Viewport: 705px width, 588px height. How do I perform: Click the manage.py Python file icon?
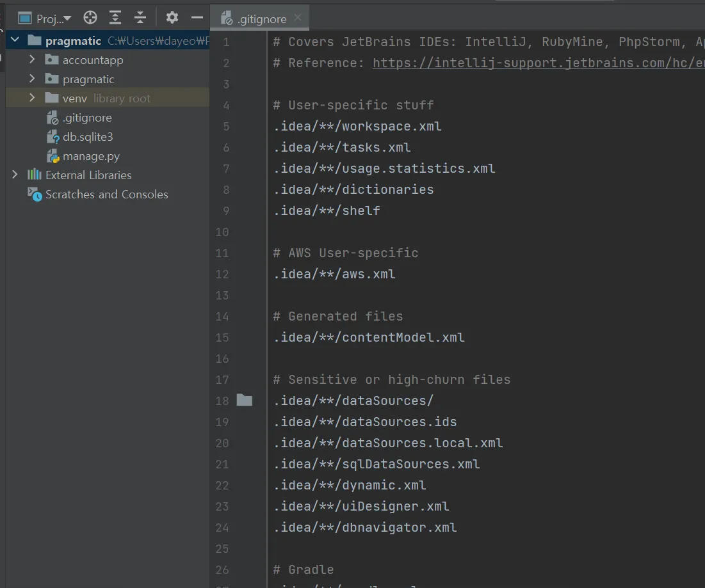pyautogui.click(x=53, y=156)
